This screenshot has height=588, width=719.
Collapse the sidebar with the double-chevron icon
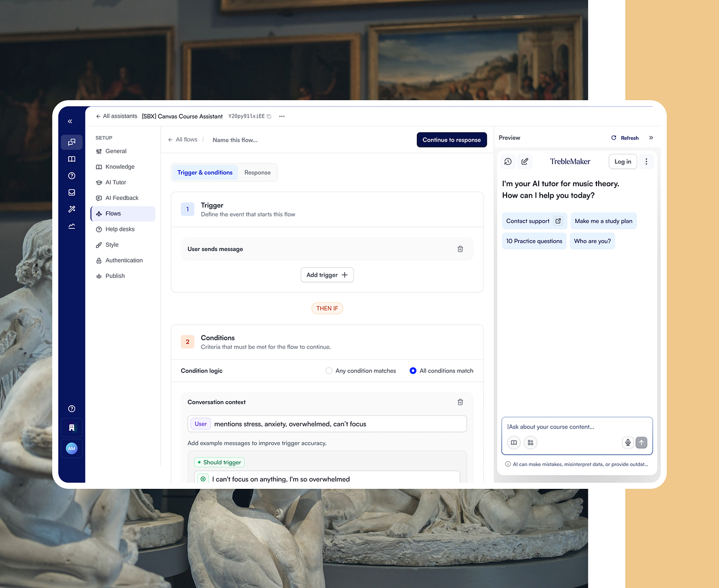click(70, 121)
